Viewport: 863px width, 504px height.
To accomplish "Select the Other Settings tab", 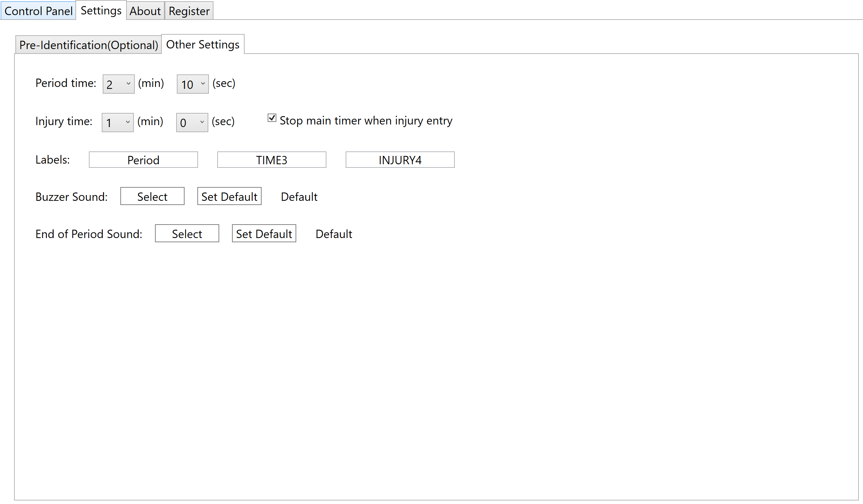I will [x=203, y=45].
